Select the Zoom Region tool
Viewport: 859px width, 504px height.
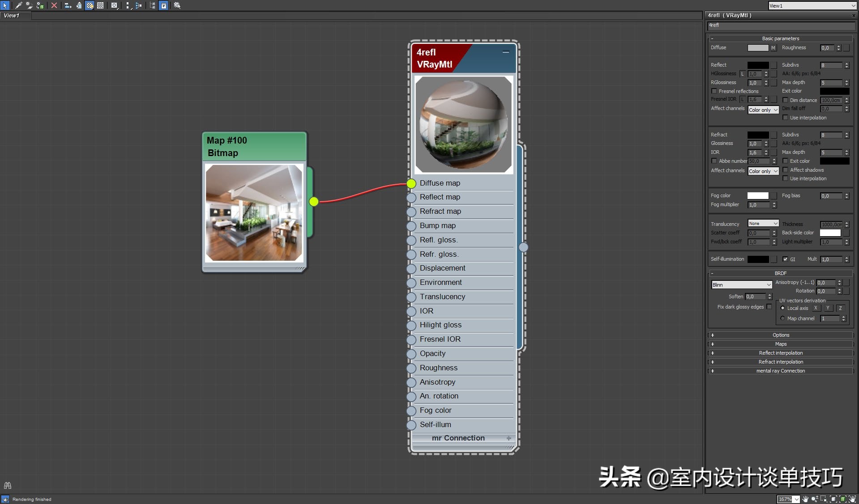tap(824, 499)
